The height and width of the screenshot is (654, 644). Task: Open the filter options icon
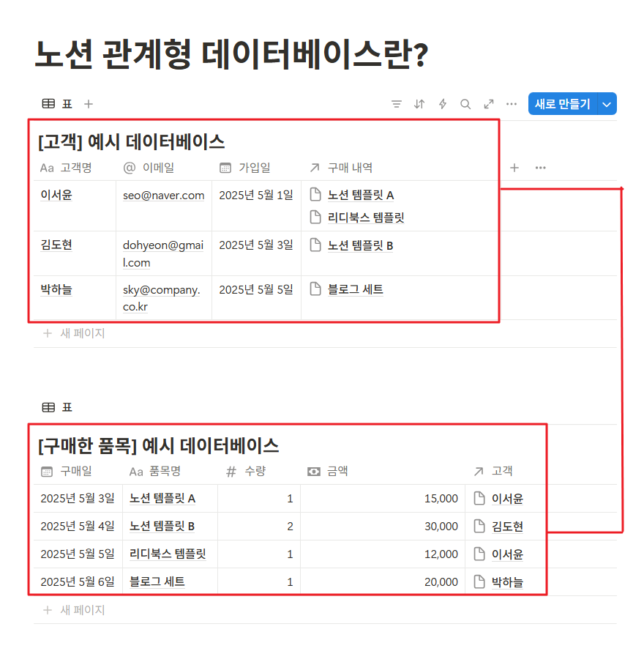coord(396,103)
